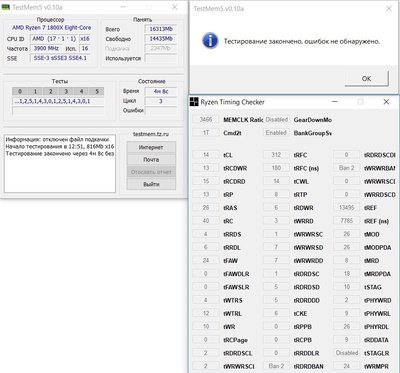
Task: Click the Почта button
Action: pos(151,159)
